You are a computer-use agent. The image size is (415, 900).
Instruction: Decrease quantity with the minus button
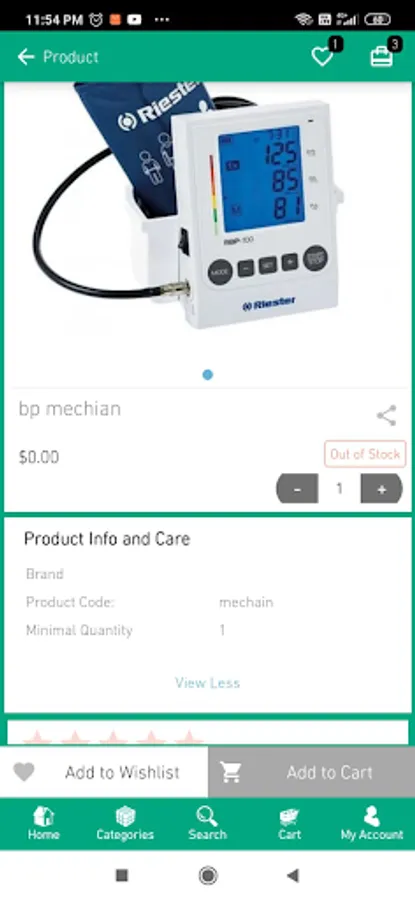pyautogui.click(x=297, y=488)
